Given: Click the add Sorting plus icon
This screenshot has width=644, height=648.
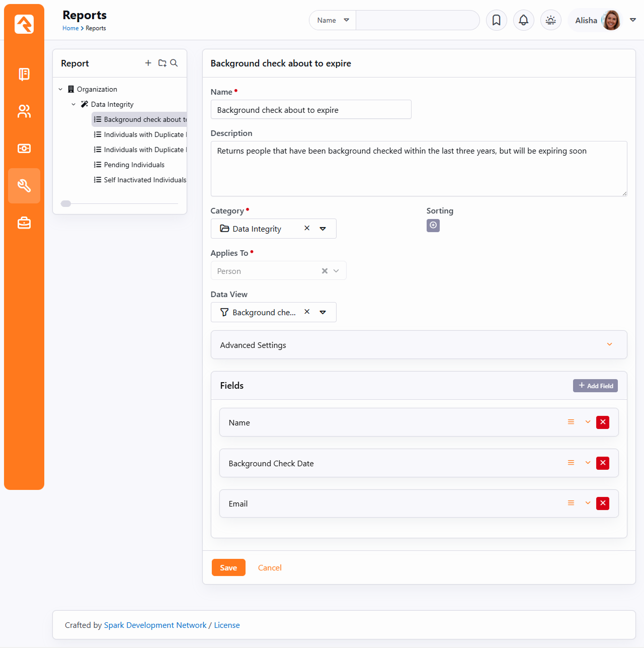Looking at the screenshot, I should tap(433, 225).
